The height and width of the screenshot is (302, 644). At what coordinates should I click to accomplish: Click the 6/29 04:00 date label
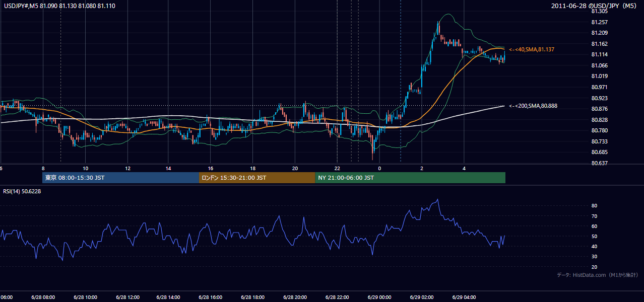click(x=464, y=297)
